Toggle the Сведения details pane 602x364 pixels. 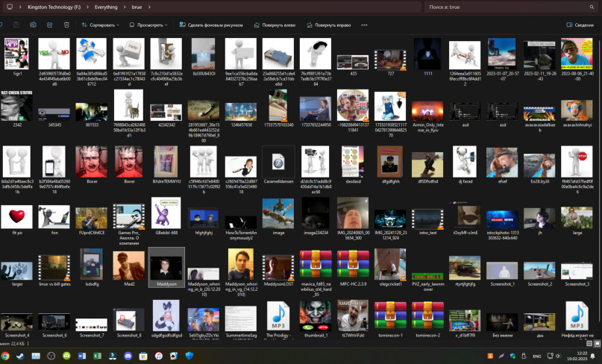click(x=580, y=25)
